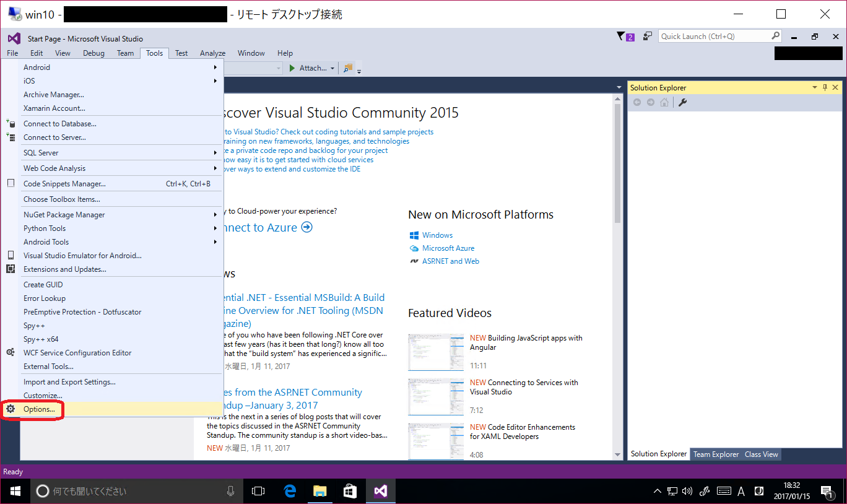The width and height of the screenshot is (847, 504).
Task: Switch to the Team Explorer tab
Action: tap(716, 454)
